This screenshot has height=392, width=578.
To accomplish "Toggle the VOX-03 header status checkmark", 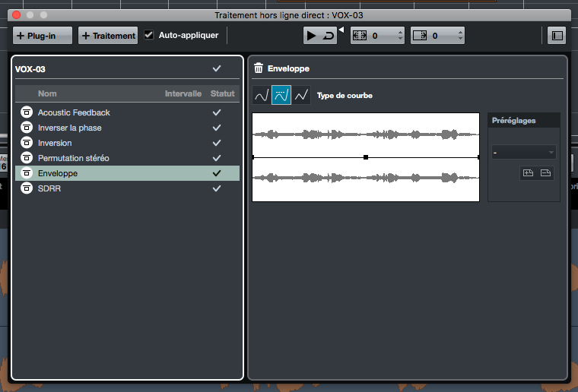I will [x=217, y=68].
